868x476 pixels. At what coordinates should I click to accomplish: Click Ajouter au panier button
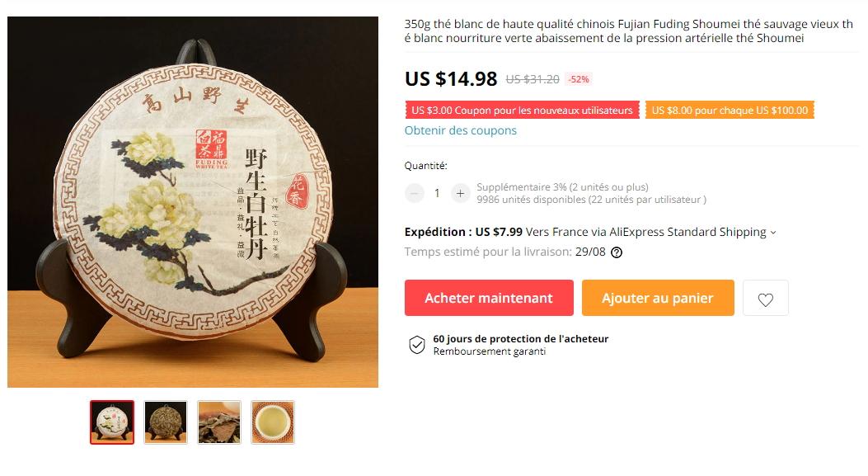coord(658,298)
